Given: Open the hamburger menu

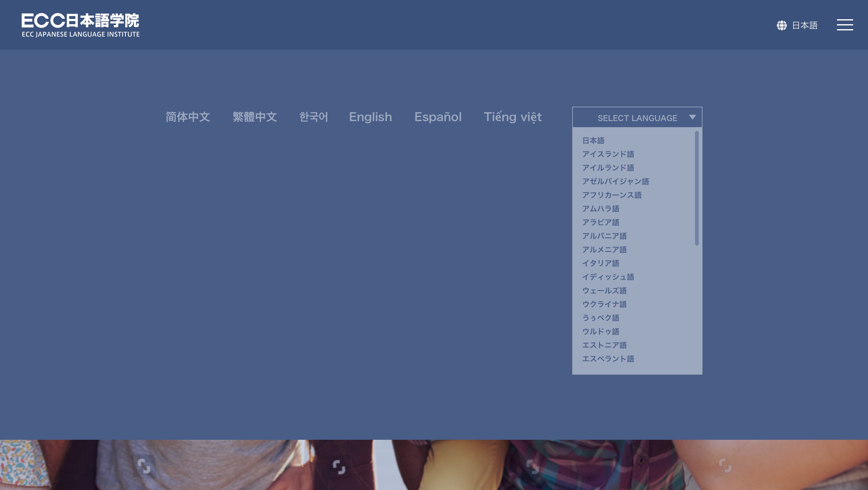Looking at the screenshot, I should coord(845,25).
